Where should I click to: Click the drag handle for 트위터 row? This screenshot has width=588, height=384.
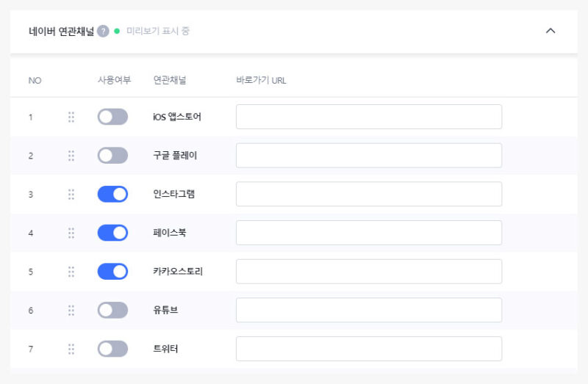click(x=71, y=349)
